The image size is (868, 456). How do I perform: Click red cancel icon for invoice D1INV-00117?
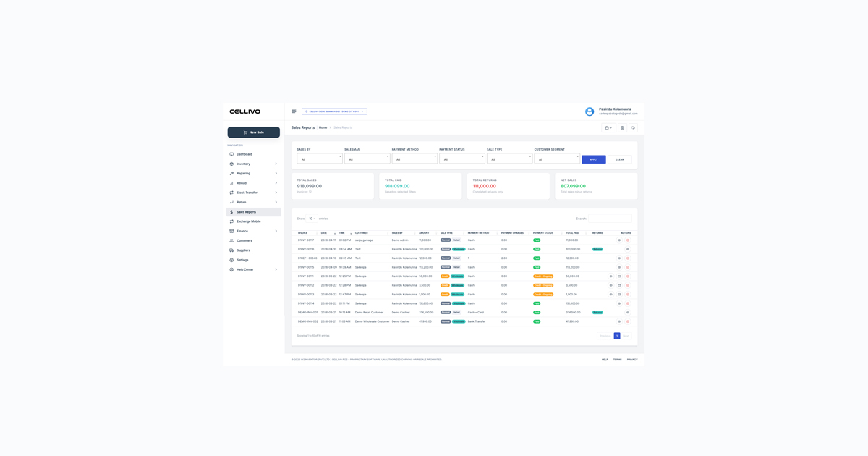tap(628, 240)
